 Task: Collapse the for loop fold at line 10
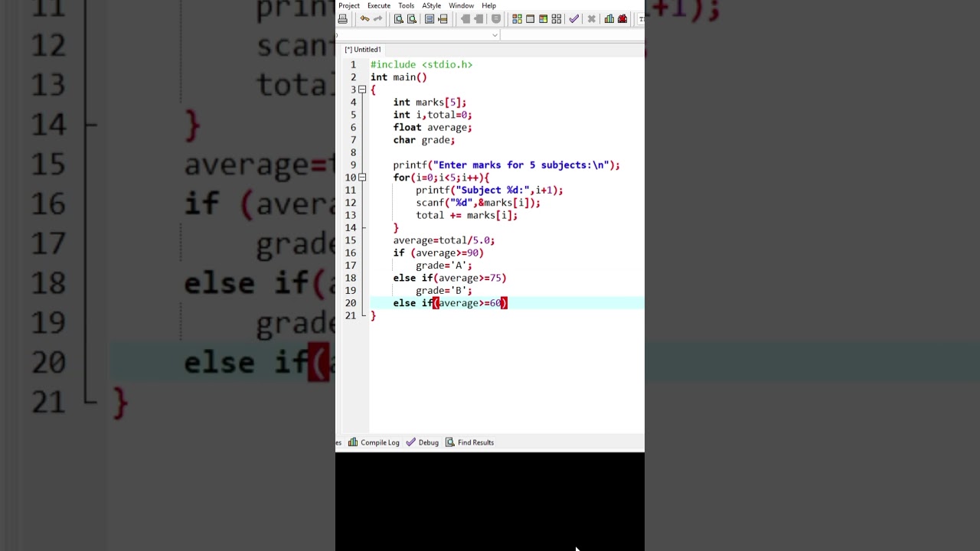click(362, 178)
